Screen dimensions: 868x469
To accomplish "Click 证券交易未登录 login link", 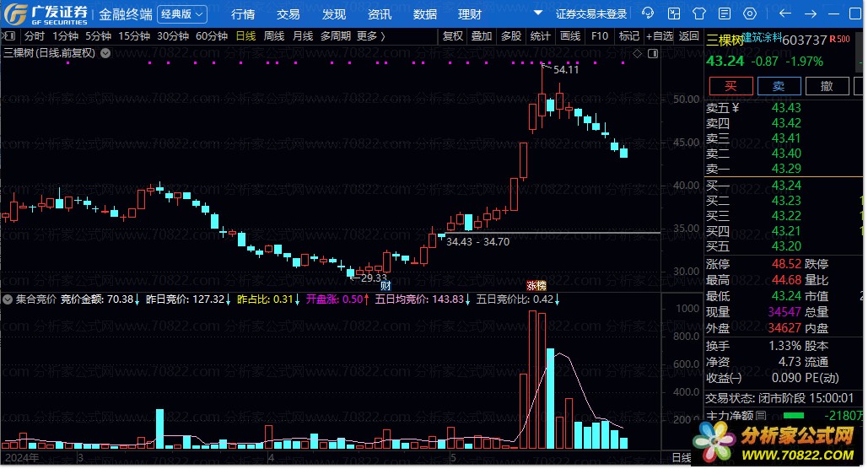I will [x=590, y=14].
